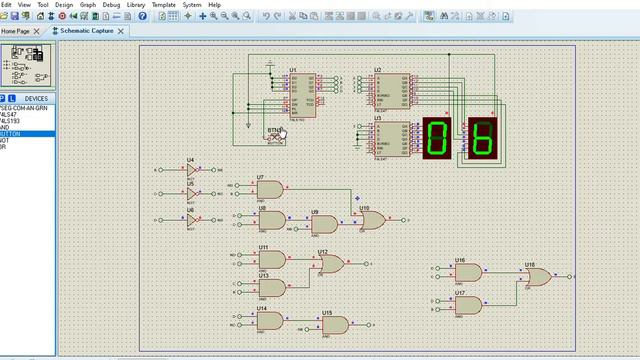This screenshot has height=360, width=640.
Task: Click the wire autorouter toggle icon
Action: [429, 16]
